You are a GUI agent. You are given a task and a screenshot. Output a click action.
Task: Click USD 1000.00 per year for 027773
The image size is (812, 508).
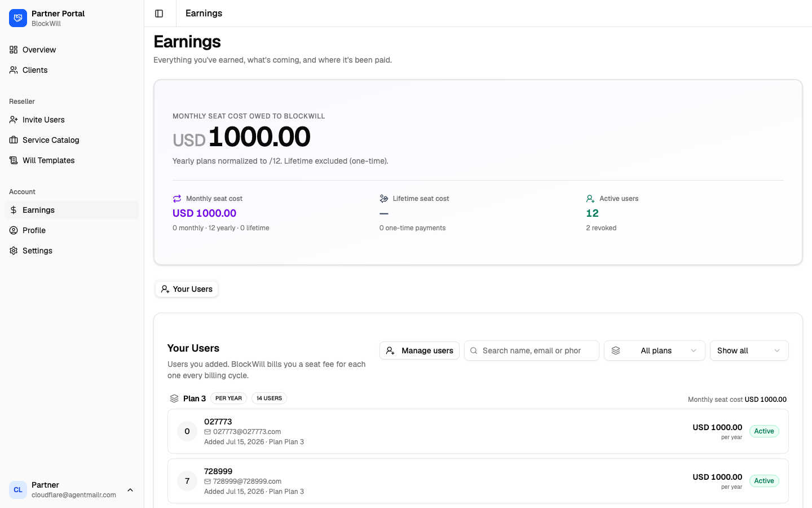point(717,431)
